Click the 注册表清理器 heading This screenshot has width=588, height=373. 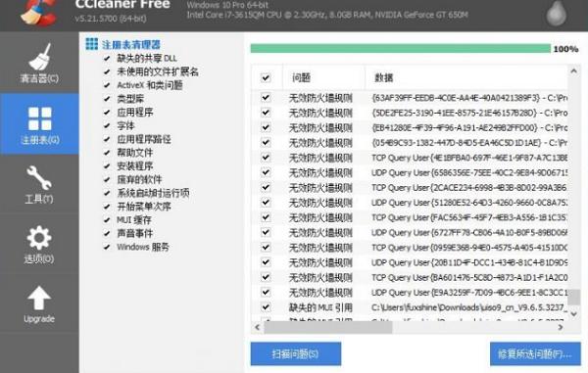coord(131,45)
